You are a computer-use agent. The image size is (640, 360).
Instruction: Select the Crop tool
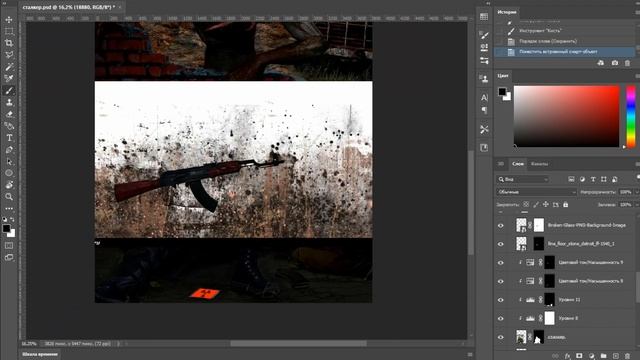coord(9,43)
